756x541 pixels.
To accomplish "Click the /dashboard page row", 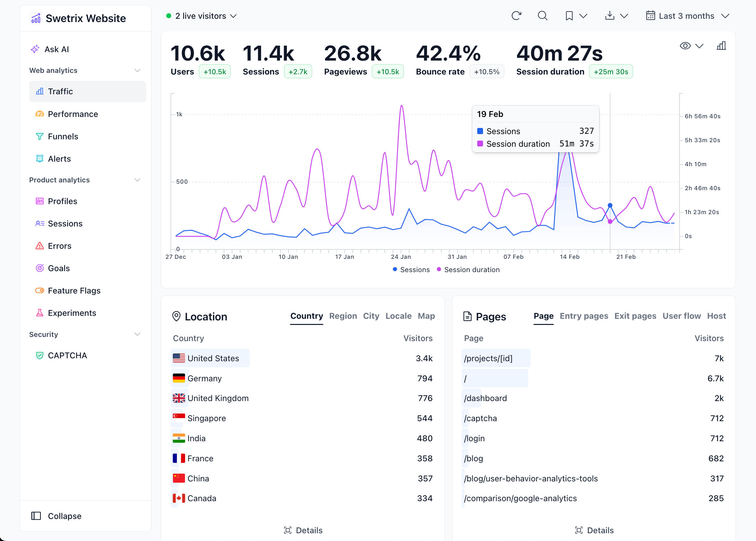I will click(x=594, y=398).
